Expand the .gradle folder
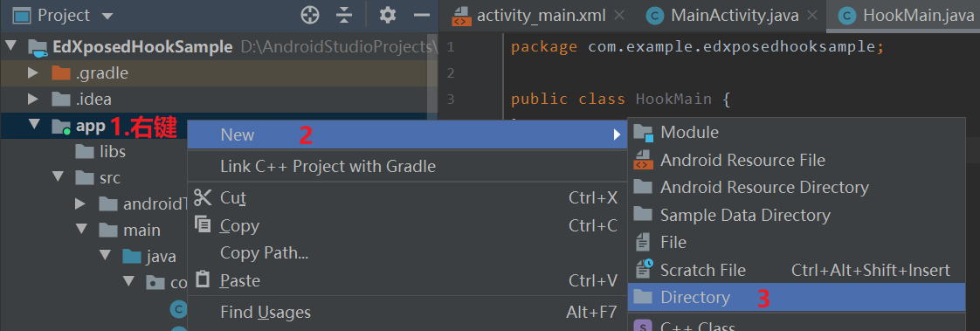The height and width of the screenshot is (331, 980). (x=34, y=73)
